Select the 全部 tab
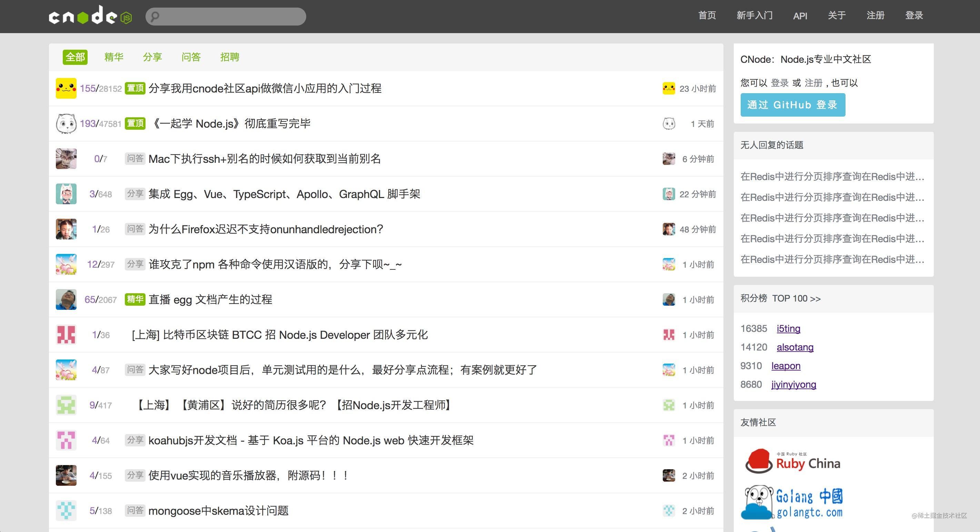This screenshot has height=532, width=980. point(75,57)
